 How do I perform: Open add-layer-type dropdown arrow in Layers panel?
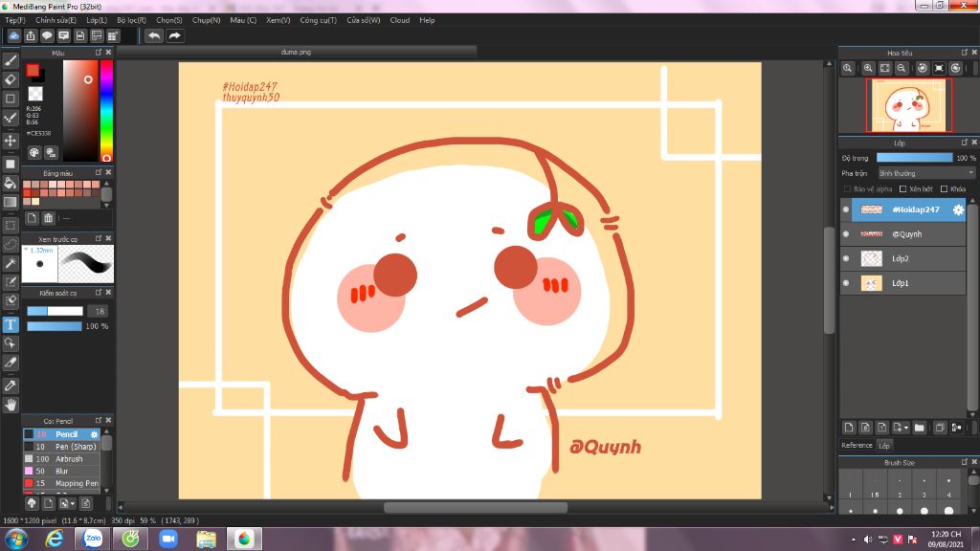[x=905, y=428]
